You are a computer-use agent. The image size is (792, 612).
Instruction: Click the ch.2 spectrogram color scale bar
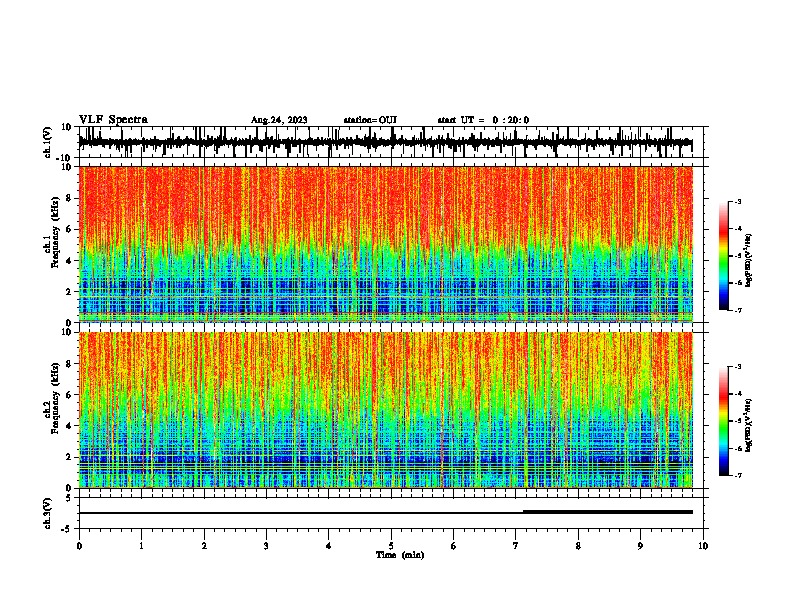pos(723,421)
